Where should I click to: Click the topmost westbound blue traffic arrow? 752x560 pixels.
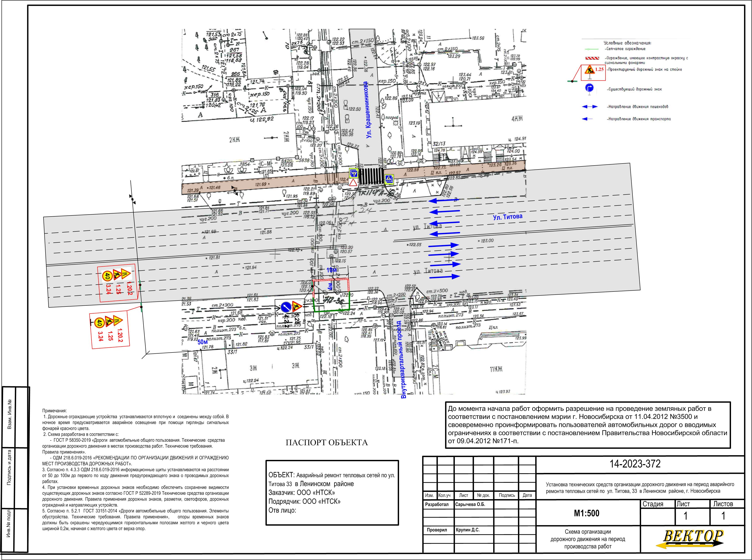[444, 201]
